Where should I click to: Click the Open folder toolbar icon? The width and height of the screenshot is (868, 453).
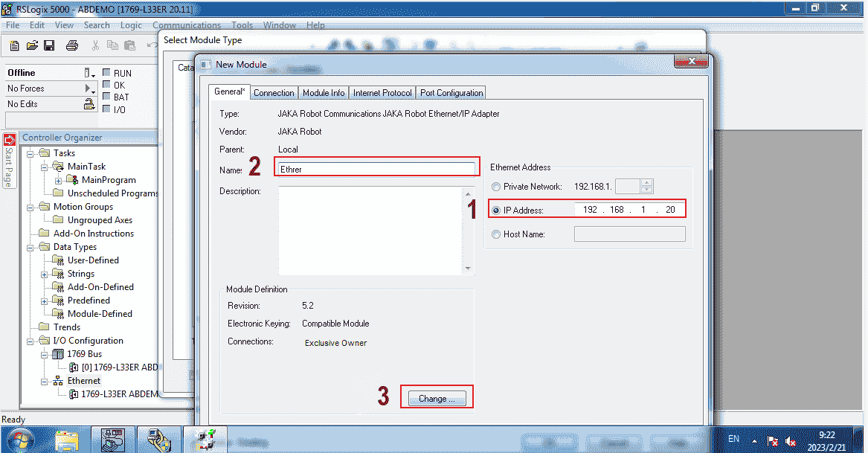[x=32, y=45]
